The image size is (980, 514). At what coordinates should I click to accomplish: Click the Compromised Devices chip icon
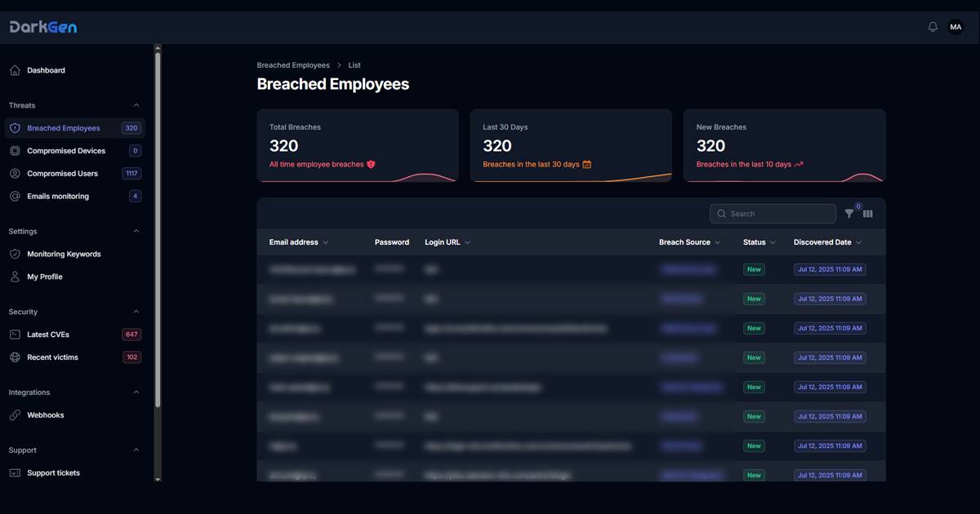point(15,151)
